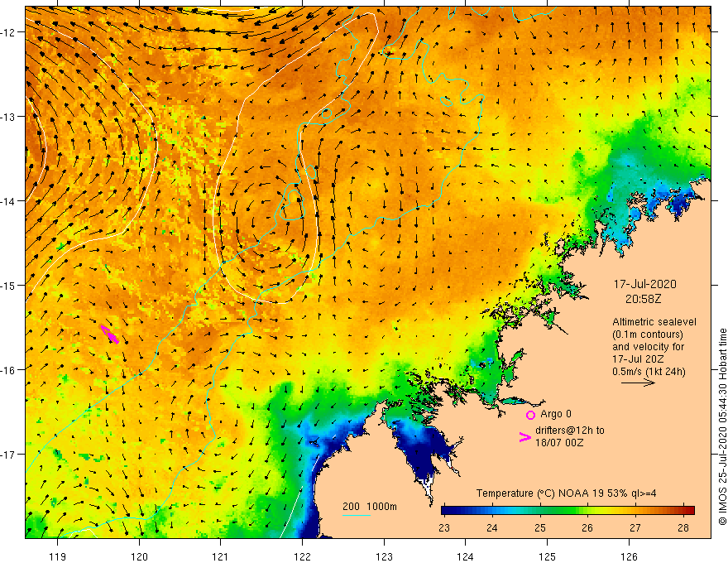Viewport: 728px width, 563px height.
Task: Click the IMOS copyright timestamp text
Action: click(x=722, y=427)
